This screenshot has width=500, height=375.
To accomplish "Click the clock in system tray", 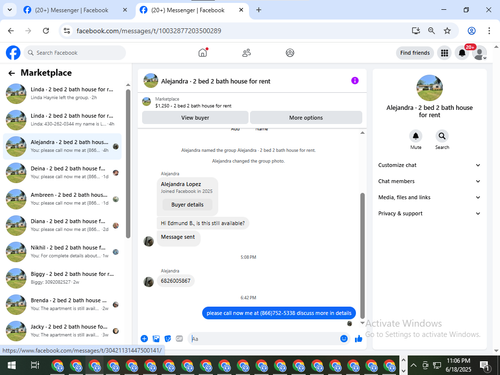I will (x=458, y=365).
